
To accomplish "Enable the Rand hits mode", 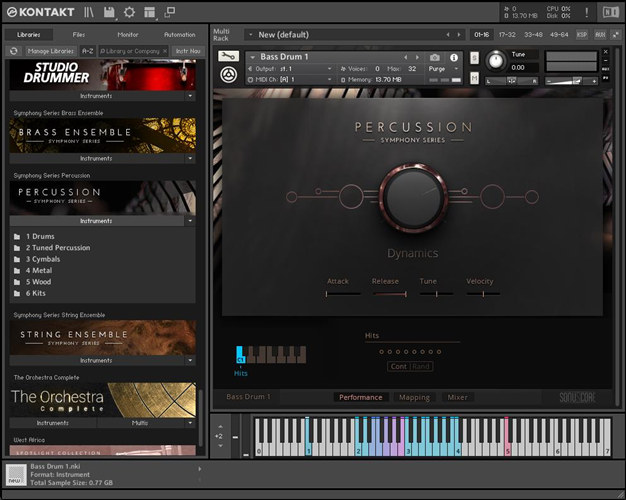I will [x=421, y=366].
